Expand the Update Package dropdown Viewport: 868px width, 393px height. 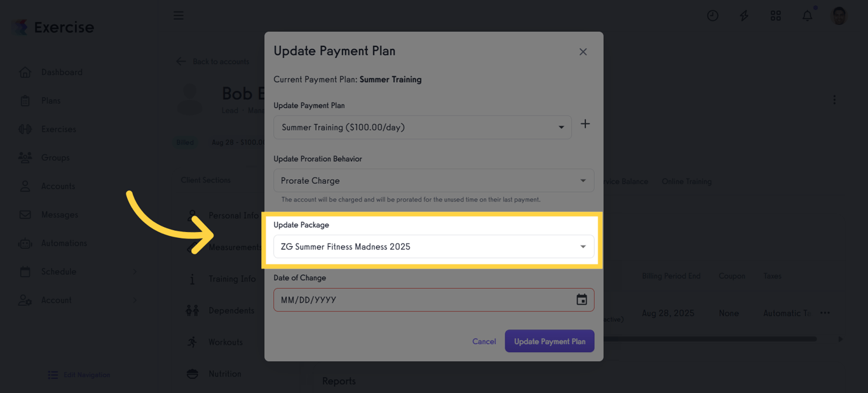tap(433, 247)
